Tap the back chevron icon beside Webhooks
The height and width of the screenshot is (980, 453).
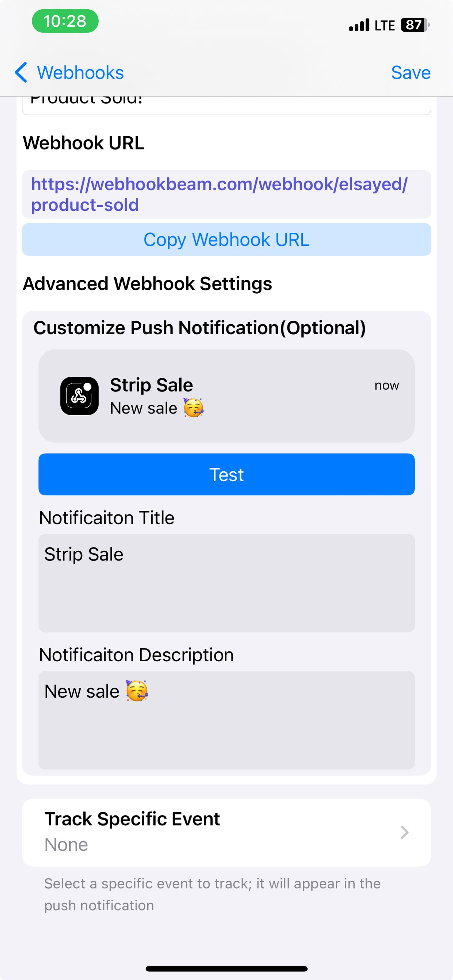[x=21, y=72]
